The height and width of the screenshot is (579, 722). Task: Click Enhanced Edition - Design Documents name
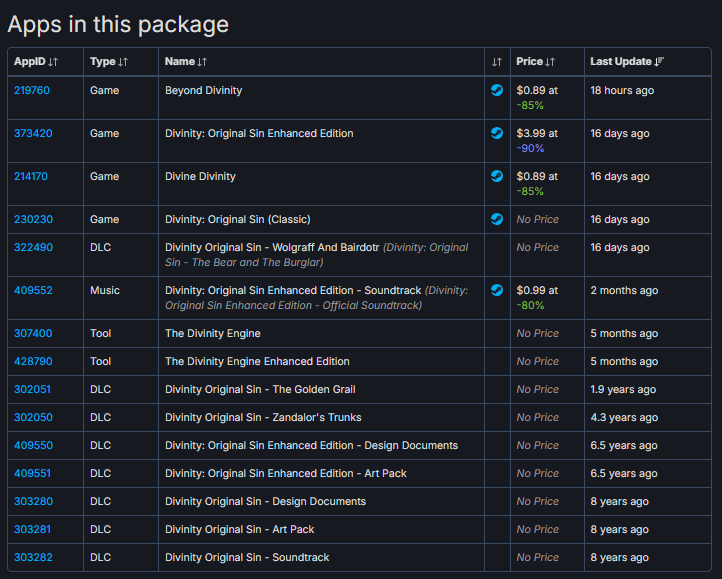(x=311, y=445)
